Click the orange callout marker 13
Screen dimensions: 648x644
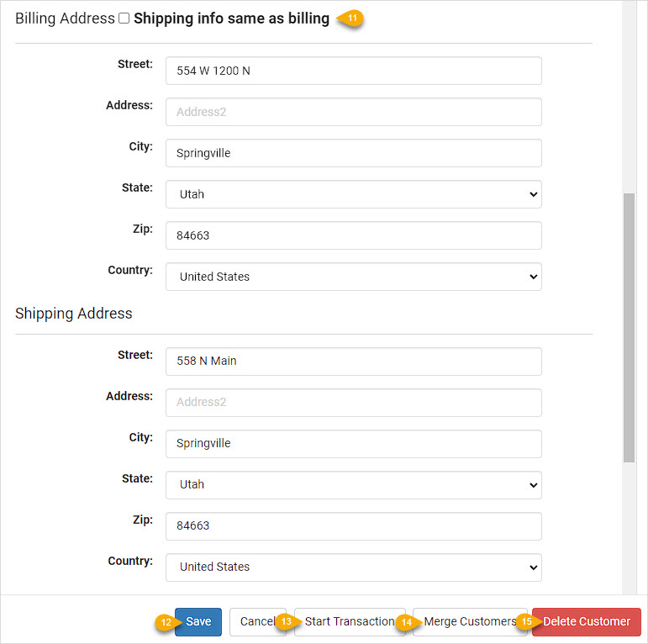tap(287, 621)
